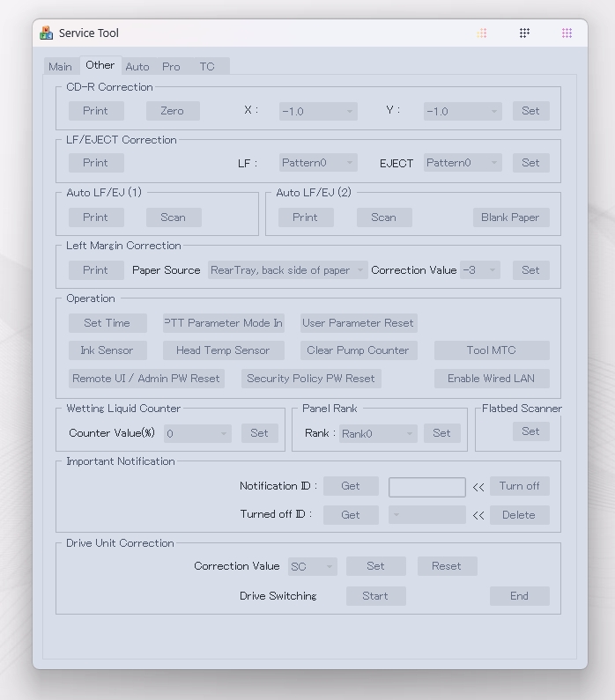Image resolution: width=615 pixels, height=700 pixels.
Task: Click Set in LF/EJECT Correction
Action: click(x=530, y=163)
